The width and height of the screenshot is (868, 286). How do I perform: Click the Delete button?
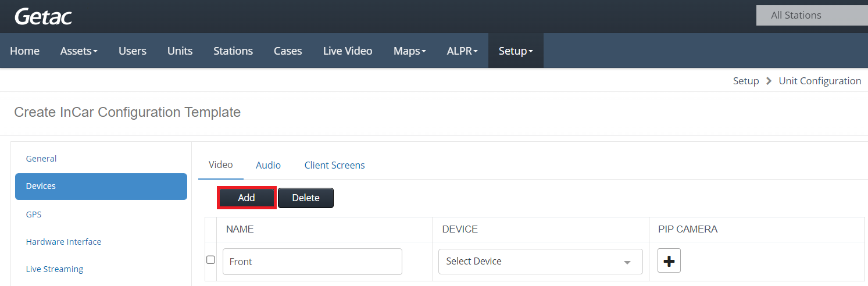click(x=306, y=198)
